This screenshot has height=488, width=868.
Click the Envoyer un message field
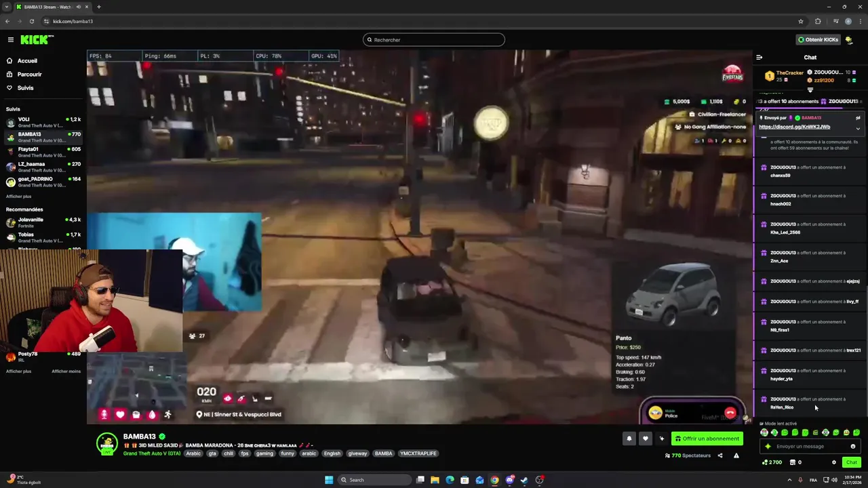pos(810,447)
